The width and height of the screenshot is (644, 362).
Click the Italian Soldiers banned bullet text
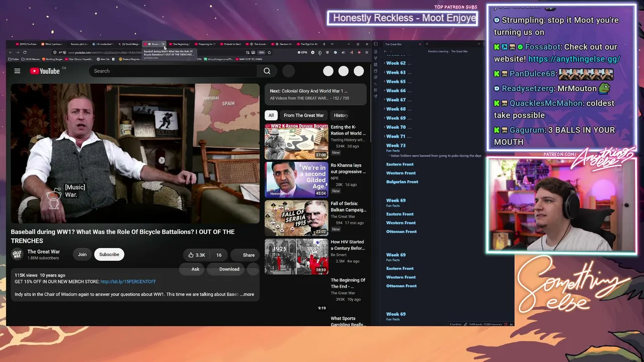click(436, 156)
